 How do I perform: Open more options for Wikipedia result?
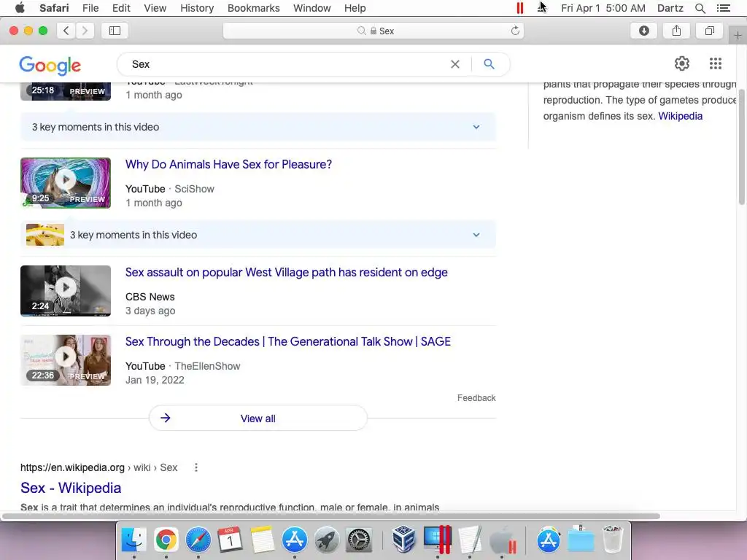(x=196, y=467)
